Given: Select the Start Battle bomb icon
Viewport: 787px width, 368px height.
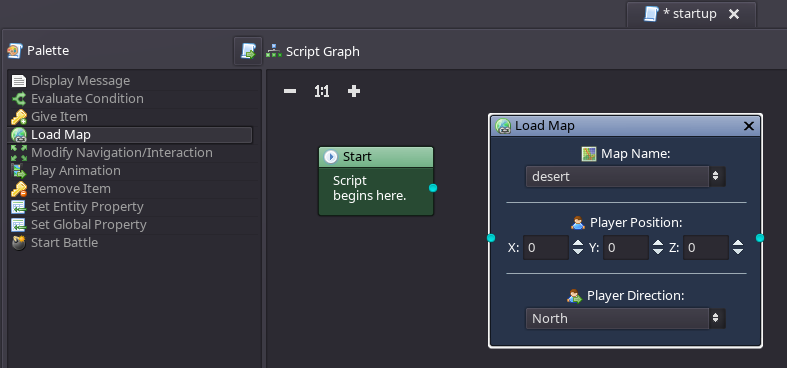Looking at the screenshot, I should (x=19, y=243).
